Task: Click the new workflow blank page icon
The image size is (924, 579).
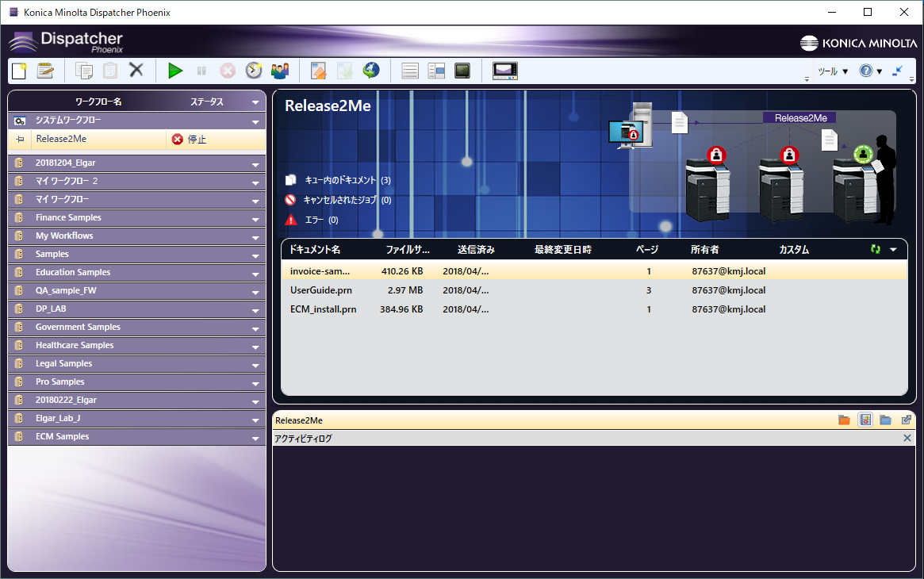Action: pos(19,71)
